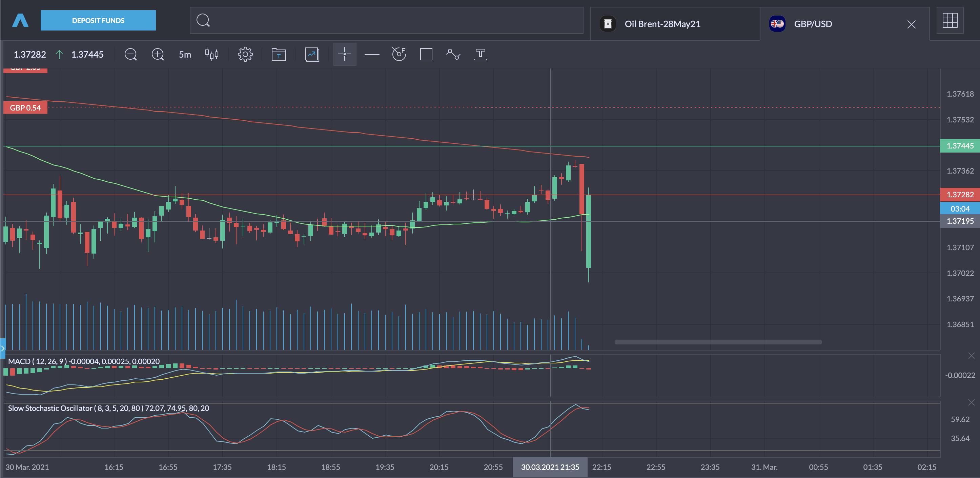Screen dimensions: 980x478
Task: Select the crosshair cursor tool
Action: 345,55
